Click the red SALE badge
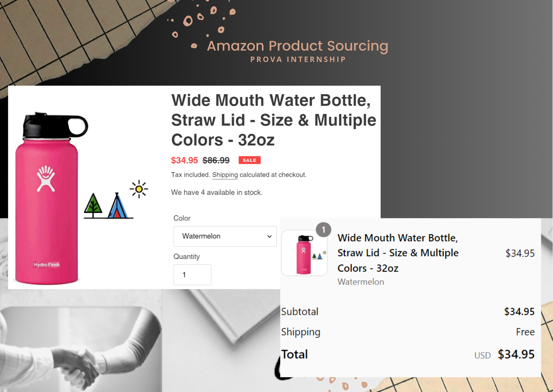The height and width of the screenshot is (392, 553). [250, 160]
